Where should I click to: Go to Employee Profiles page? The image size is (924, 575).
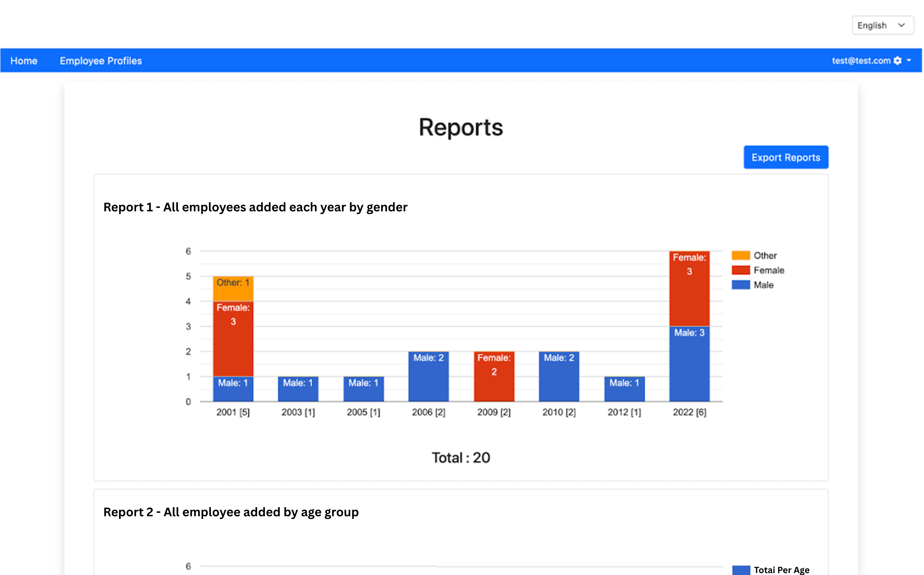101,61
